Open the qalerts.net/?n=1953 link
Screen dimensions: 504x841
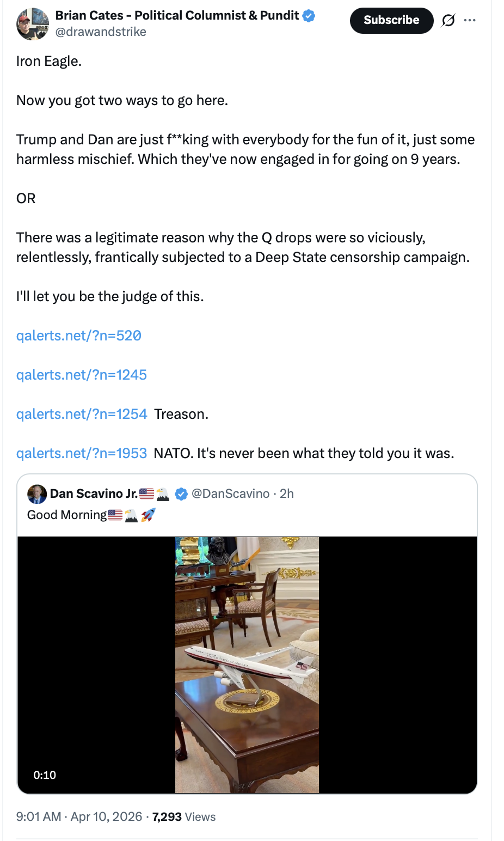point(82,453)
